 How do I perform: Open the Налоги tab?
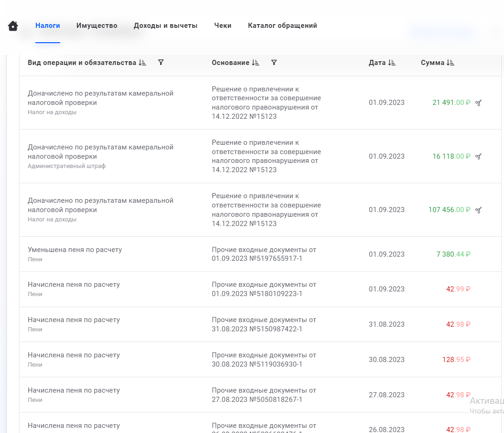[48, 26]
